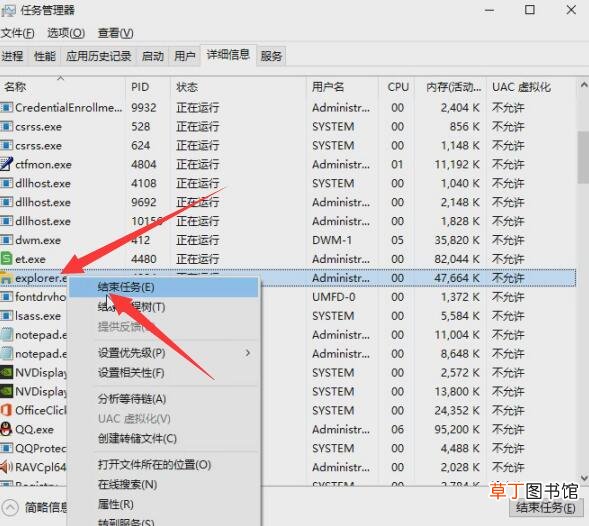Image resolution: width=589 pixels, height=526 pixels.
Task: Click the CredentialEnrollme process icon
Action: 6,107
